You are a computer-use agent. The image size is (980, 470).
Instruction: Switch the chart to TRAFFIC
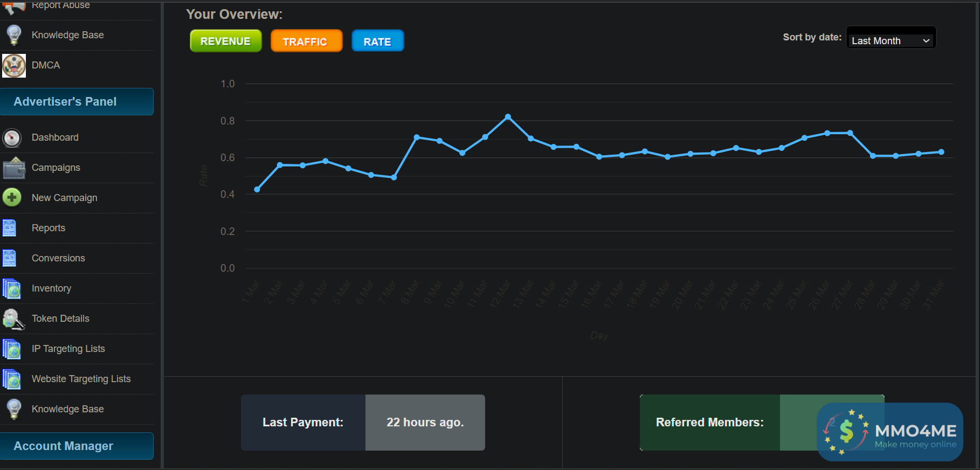point(306,41)
